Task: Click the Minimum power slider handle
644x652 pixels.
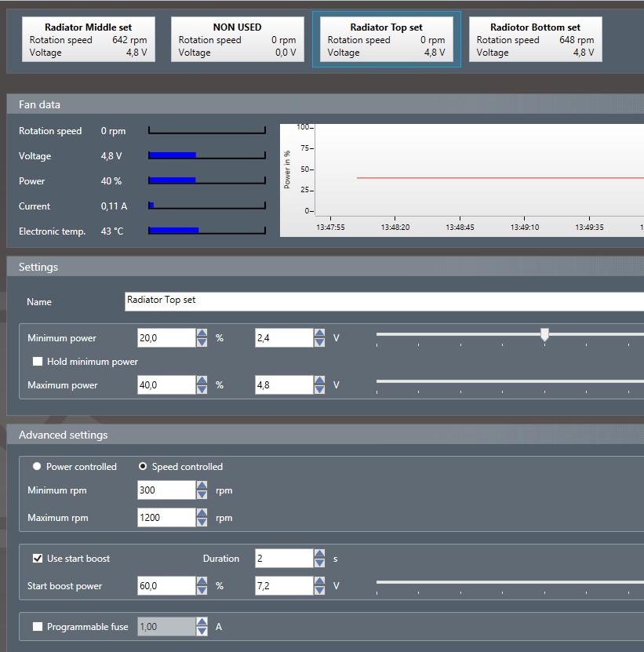Action: (544, 335)
